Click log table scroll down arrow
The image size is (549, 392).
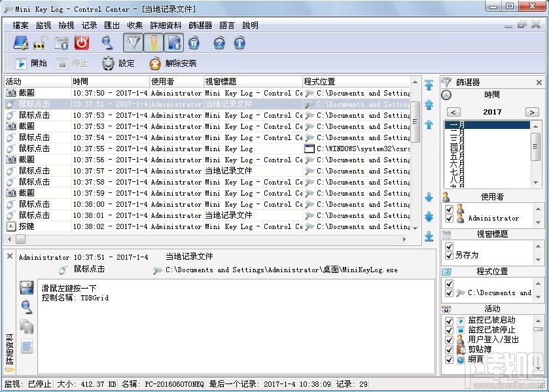click(x=416, y=228)
